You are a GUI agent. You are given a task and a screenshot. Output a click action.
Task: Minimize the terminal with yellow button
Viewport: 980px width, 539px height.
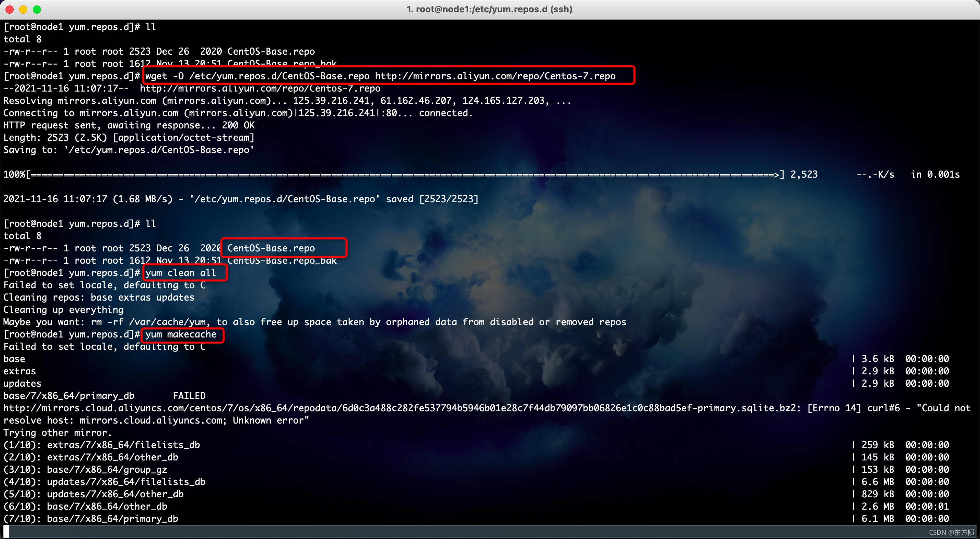24,10
